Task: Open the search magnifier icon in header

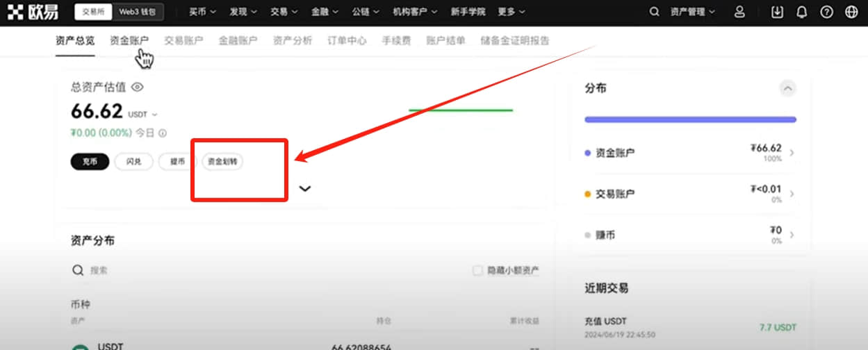Action: coord(654,12)
